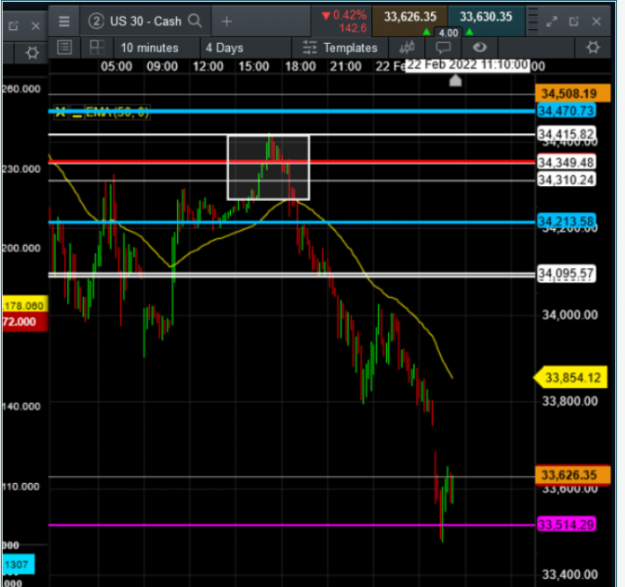
Task: Open the price ladder depth icon
Action: 533,20
